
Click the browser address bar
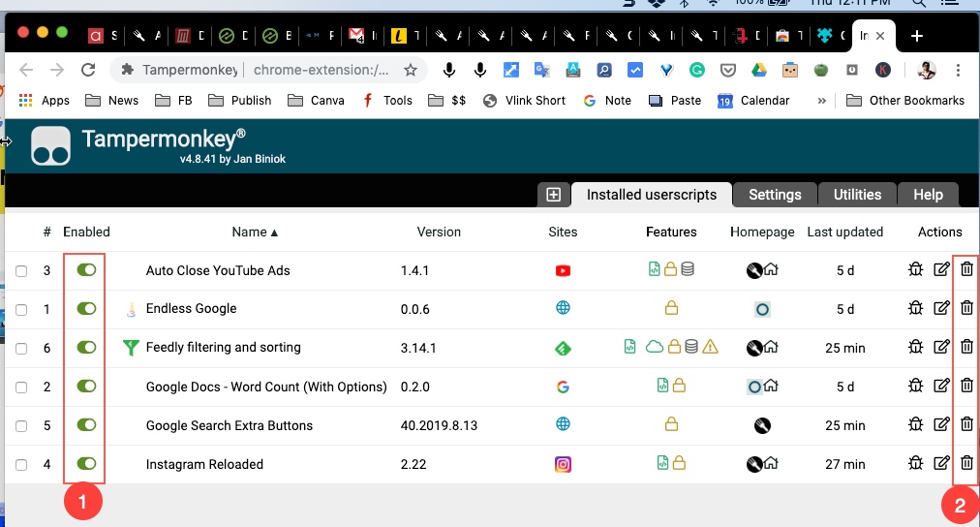point(269,70)
